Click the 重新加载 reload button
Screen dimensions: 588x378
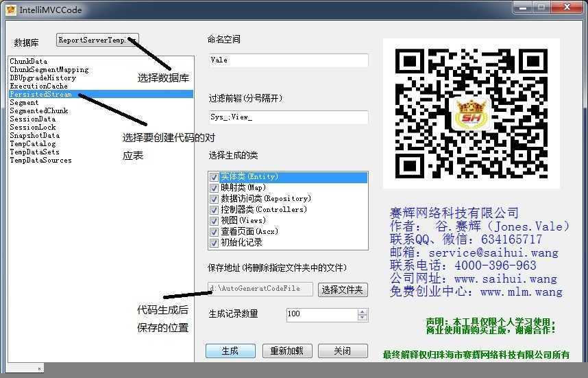[287, 351]
